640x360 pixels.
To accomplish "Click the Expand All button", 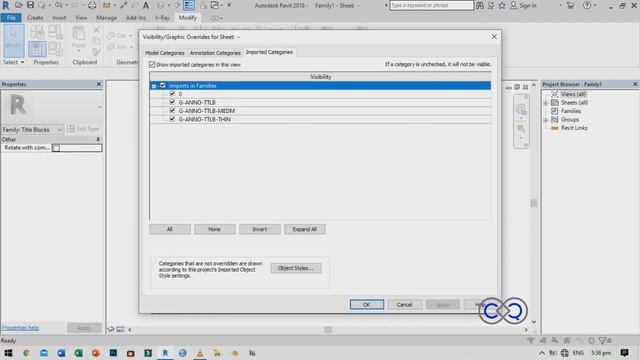I will click(x=304, y=229).
